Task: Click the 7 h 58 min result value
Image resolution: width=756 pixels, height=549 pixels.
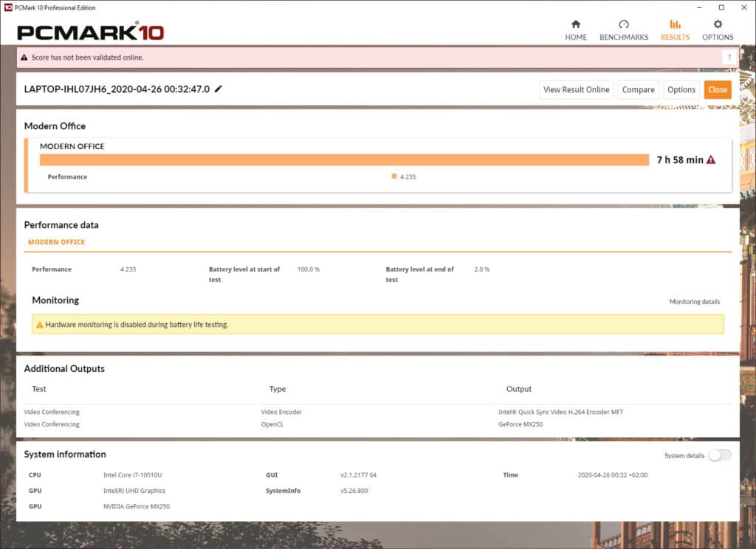Action: [x=680, y=160]
